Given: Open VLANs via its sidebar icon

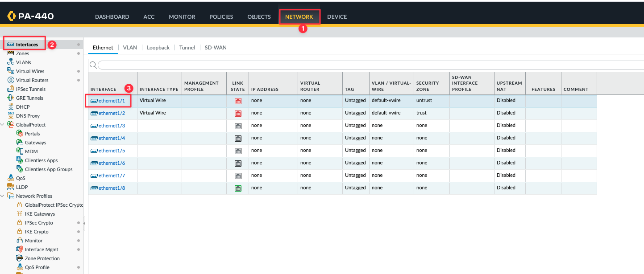Looking at the screenshot, I should pos(11,62).
